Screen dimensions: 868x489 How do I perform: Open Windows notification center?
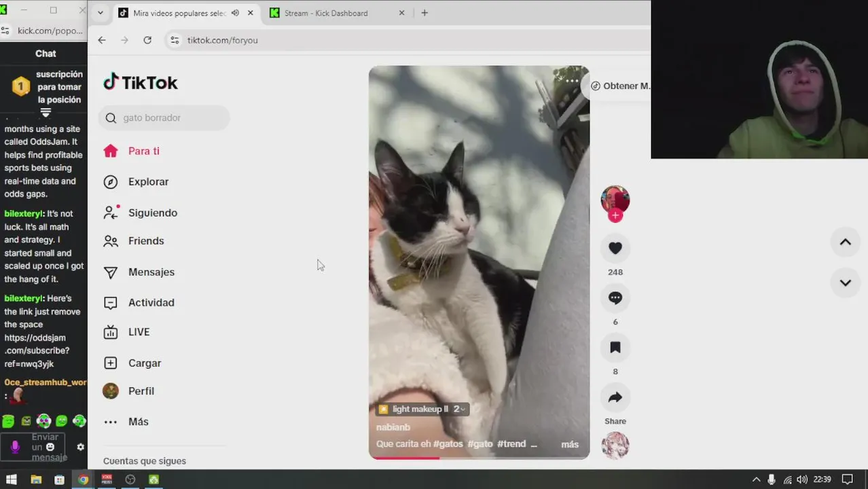(847, 479)
